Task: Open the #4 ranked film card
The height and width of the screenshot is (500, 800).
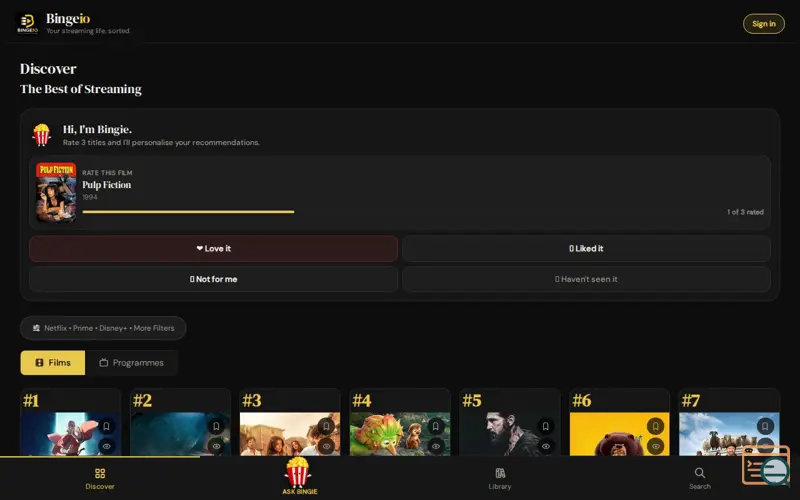Action: point(400,422)
